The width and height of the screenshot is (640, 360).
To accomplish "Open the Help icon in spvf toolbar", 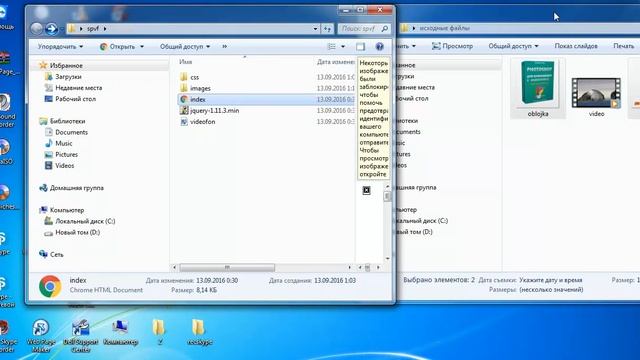I will pos(380,47).
